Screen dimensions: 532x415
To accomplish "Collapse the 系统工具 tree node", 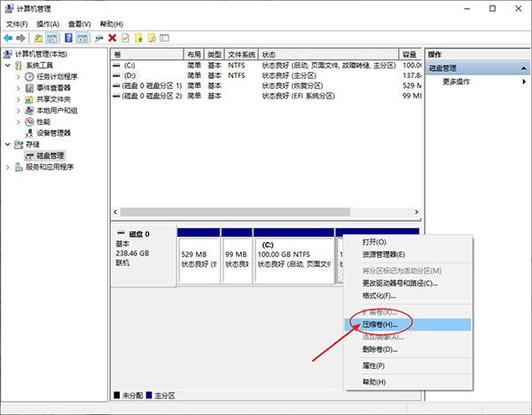I will pos(8,65).
